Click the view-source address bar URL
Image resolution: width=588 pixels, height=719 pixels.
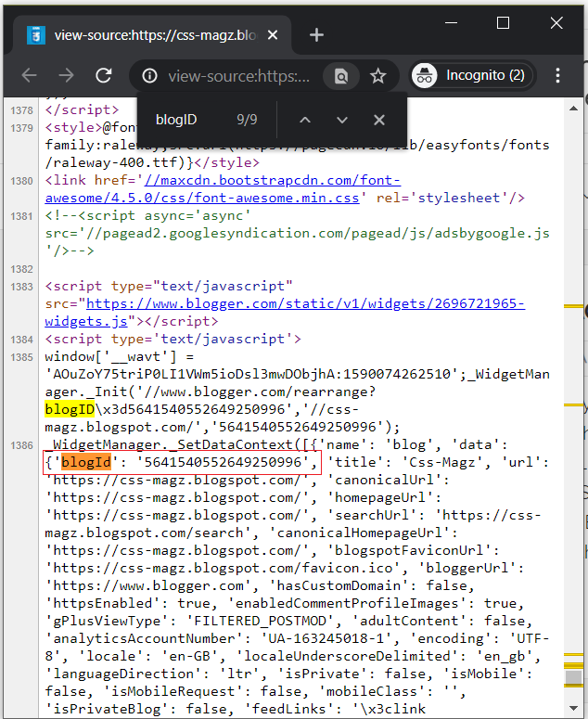pos(238,76)
